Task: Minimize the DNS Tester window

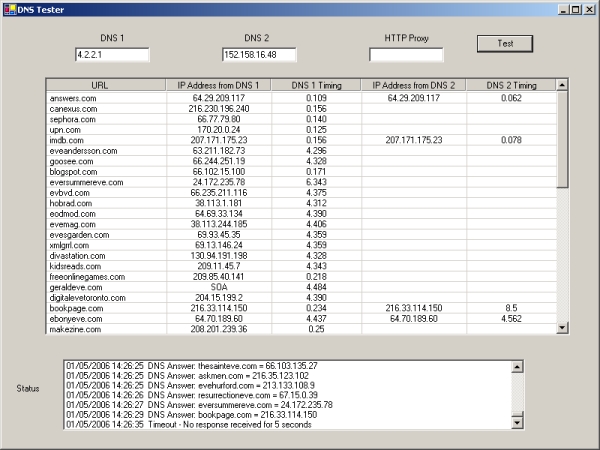Action: click(x=562, y=10)
